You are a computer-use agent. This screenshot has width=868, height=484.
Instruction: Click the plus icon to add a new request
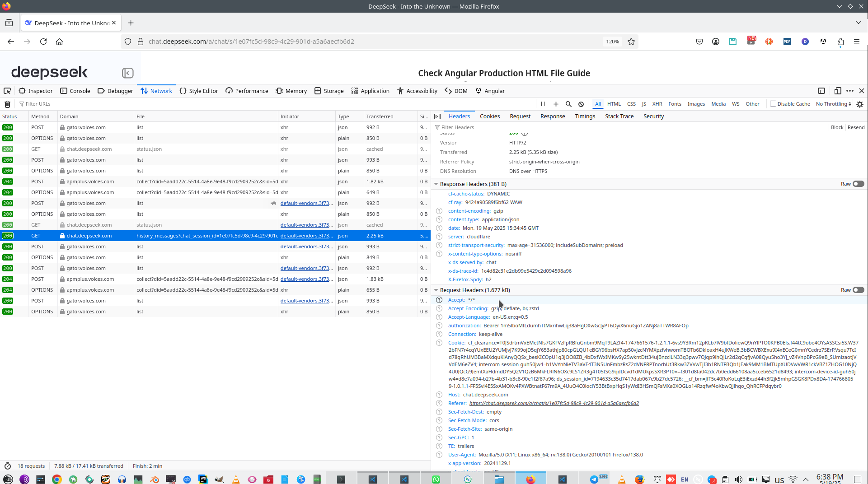coord(556,104)
